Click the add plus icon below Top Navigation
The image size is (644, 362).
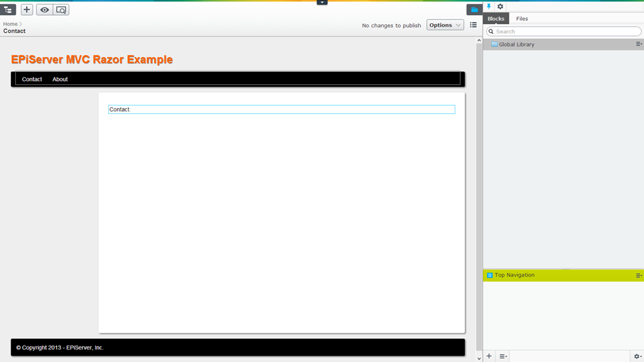point(489,356)
